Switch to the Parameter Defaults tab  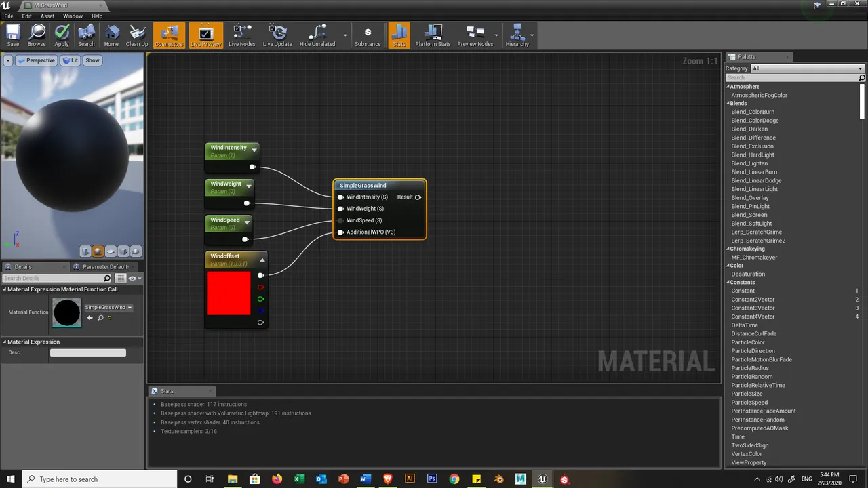point(105,266)
